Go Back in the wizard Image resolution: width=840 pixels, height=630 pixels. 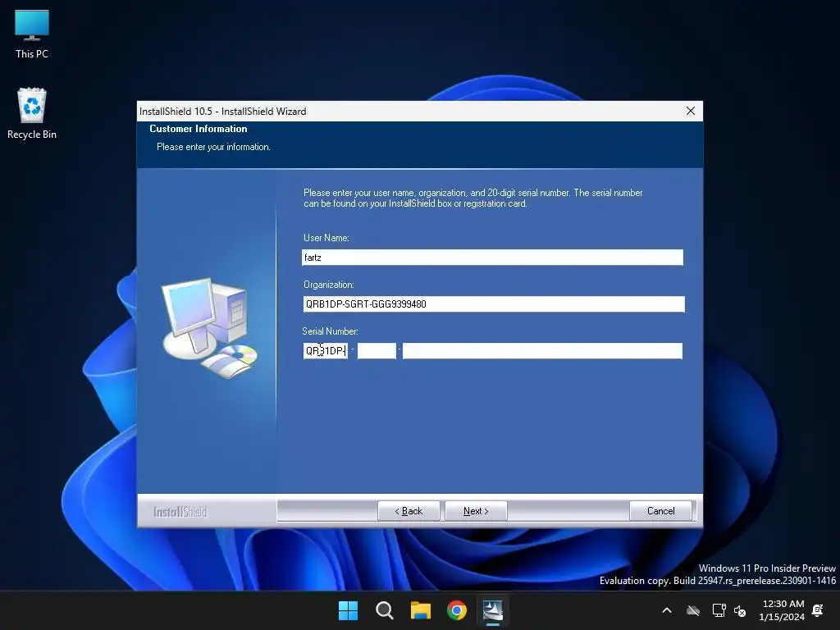click(409, 511)
